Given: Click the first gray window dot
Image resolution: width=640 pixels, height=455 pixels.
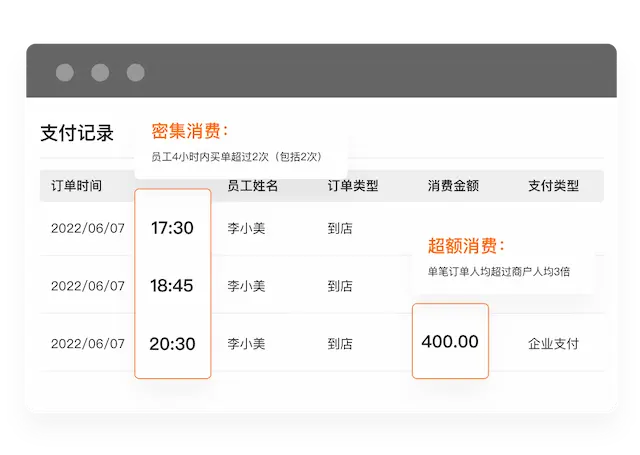Looking at the screenshot, I should coord(65,73).
